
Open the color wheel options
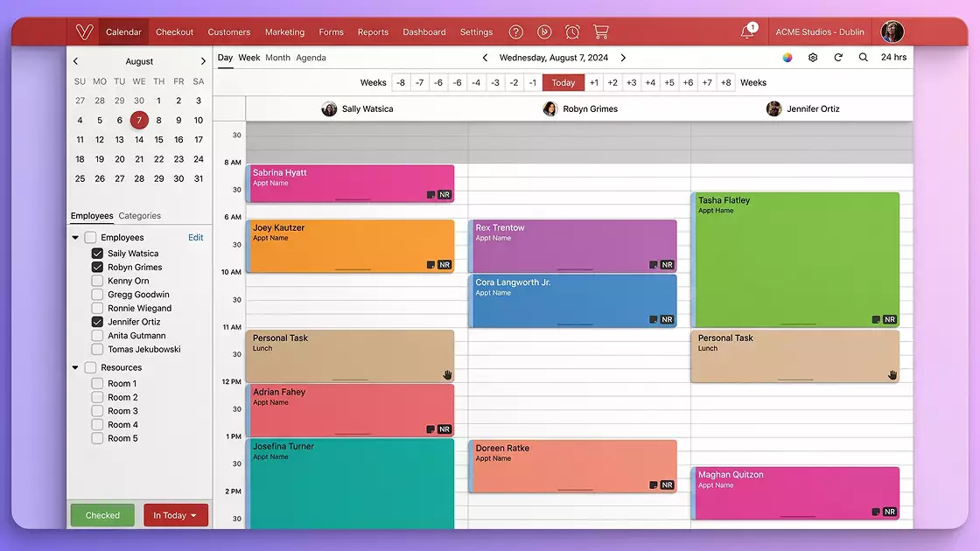(x=787, y=58)
